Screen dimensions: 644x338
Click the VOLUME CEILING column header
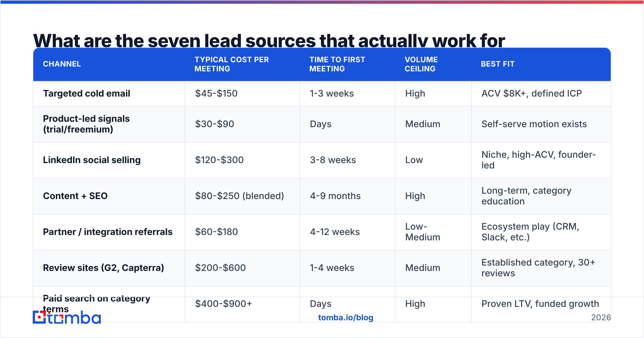(421, 64)
